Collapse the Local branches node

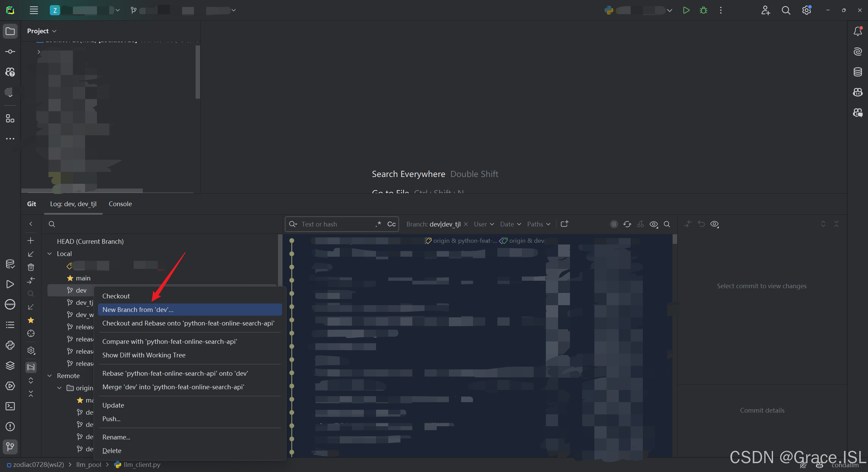tap(50, 254)
